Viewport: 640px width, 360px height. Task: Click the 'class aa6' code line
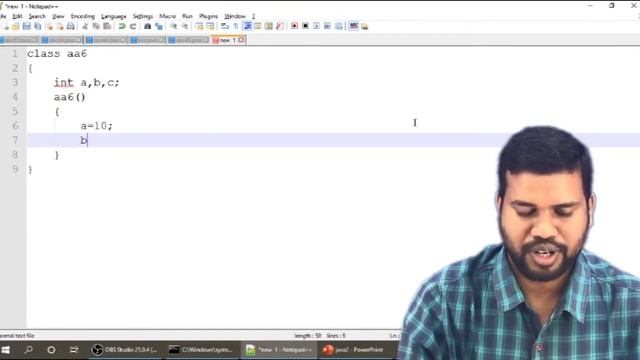(57, 53)
